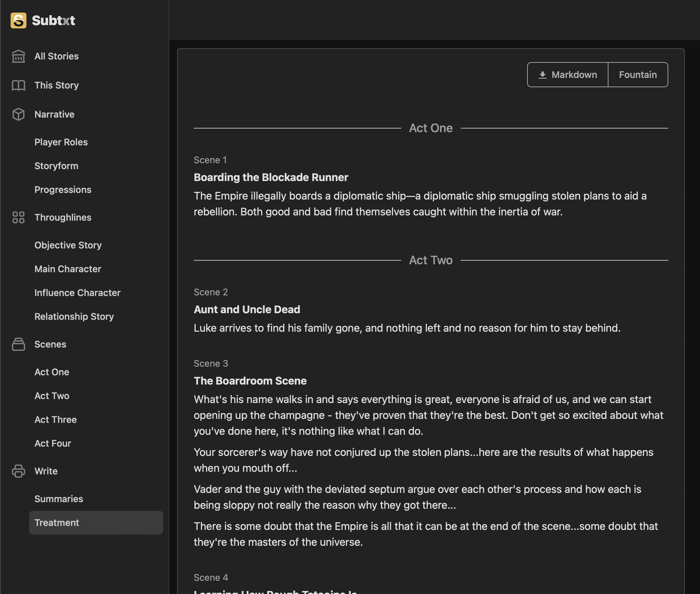Image resolution: width=700 pixels, height=594 pixels.
Task: Click the Scene 1 label
Action: coord(210,160)
